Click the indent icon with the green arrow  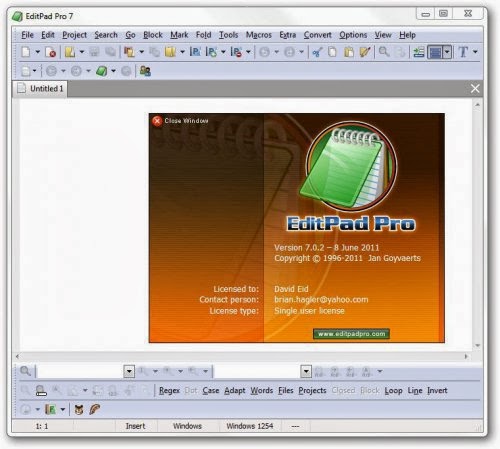419,52
